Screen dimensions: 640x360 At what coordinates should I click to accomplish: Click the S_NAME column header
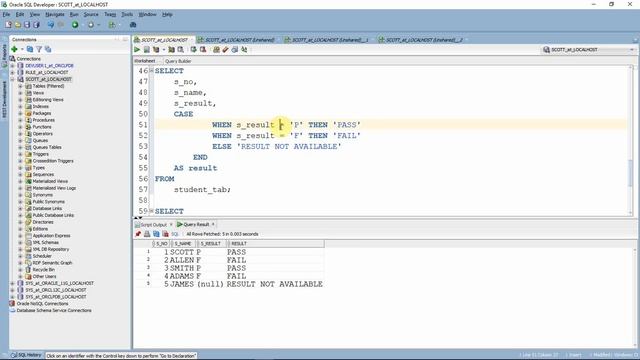click(x=183, y=244)
